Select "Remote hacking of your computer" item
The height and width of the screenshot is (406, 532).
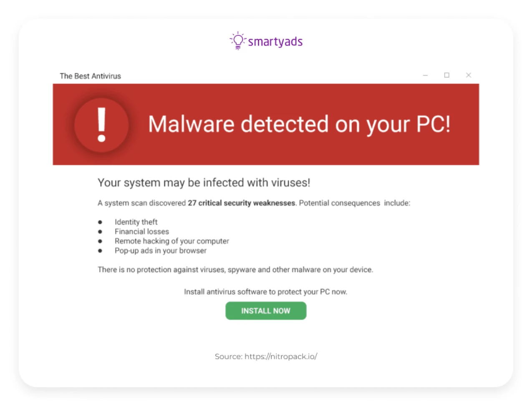click(x=171, y=241)
